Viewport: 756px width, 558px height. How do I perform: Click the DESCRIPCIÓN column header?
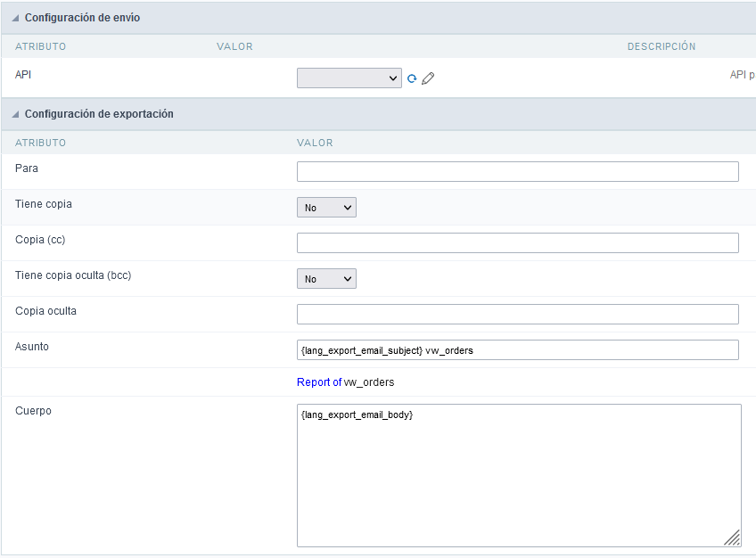pos(661,46)
